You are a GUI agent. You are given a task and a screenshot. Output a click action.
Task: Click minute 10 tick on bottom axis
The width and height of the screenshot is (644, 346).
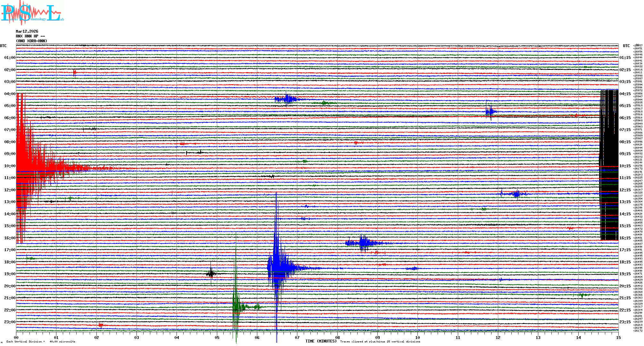pos(417,337)
